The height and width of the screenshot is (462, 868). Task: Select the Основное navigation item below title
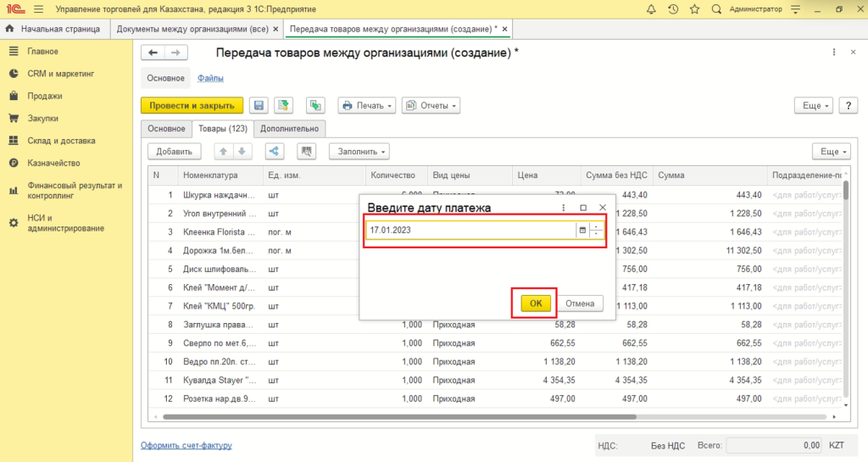pos(165,78)
